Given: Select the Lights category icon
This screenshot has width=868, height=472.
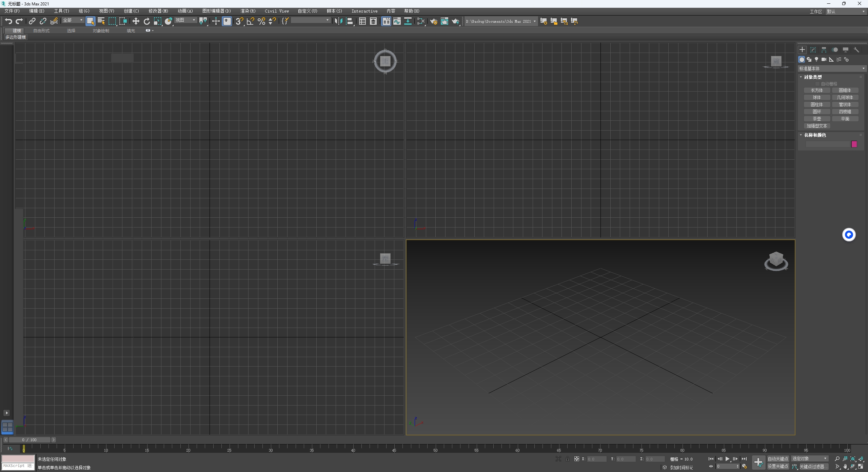Looking at the screenshot, I should click(x=816, y=59).
